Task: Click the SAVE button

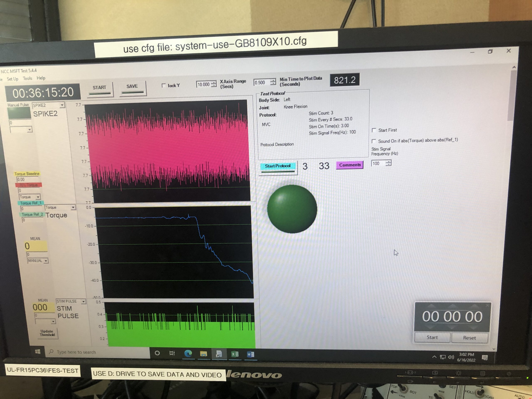Action: pyautogui.click(x=133, y=88)
